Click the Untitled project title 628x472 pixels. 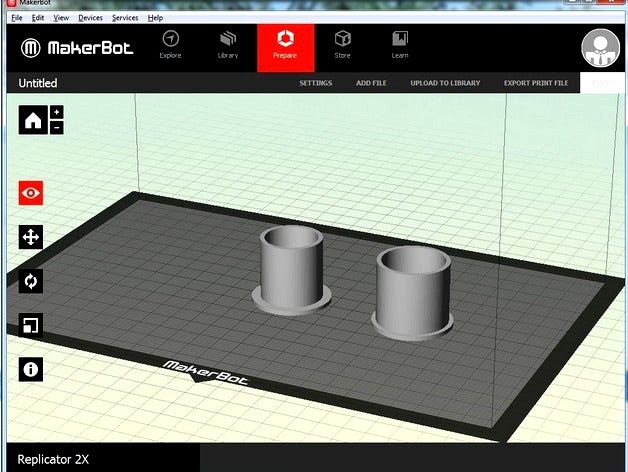[x=38, y=83]
